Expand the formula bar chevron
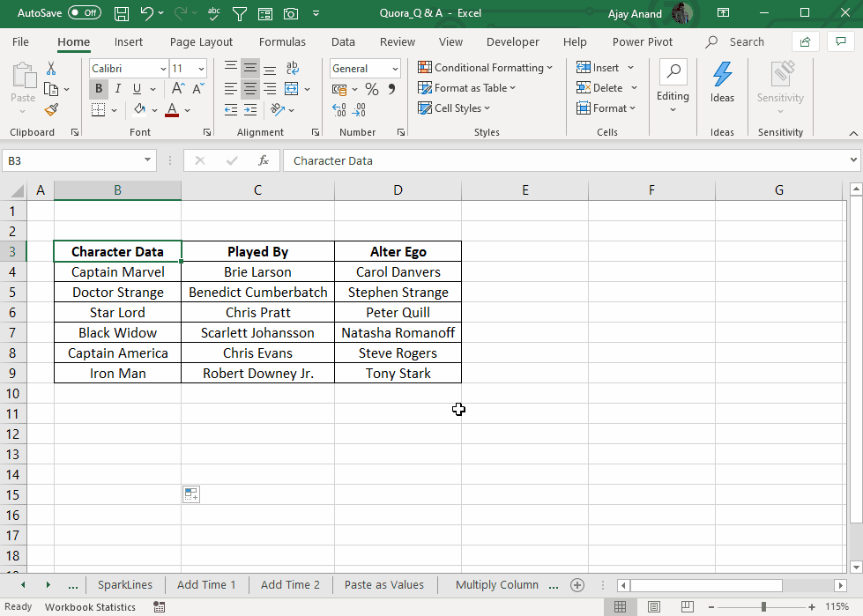The image size is (863, 616). tap(853, 160)
